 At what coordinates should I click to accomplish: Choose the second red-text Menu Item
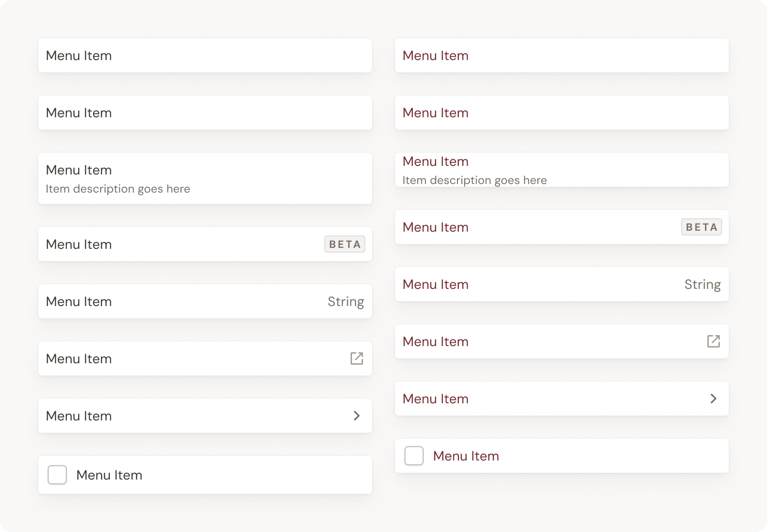coord(562,113)
